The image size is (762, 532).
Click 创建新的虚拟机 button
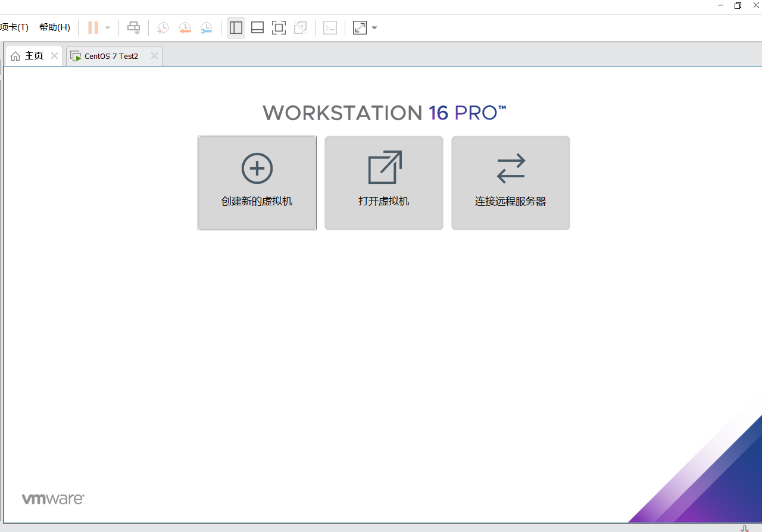click(x=257, y=183)
